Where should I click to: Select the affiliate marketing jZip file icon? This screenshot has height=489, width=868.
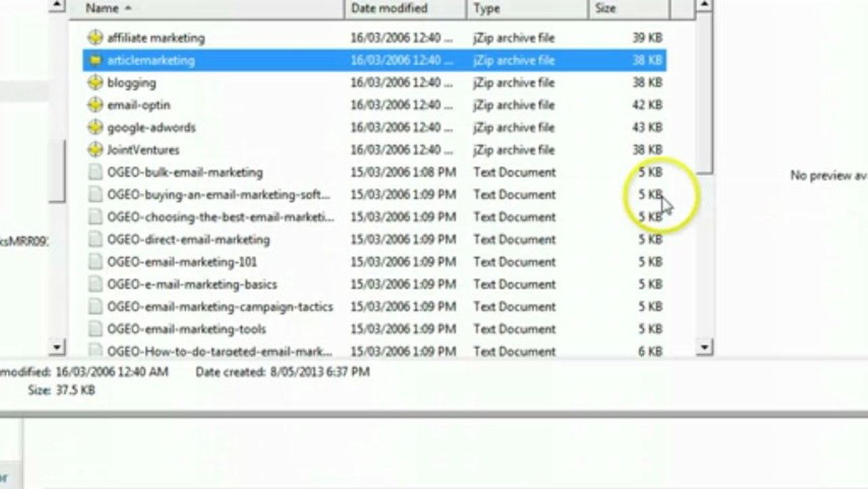point(96,38)
